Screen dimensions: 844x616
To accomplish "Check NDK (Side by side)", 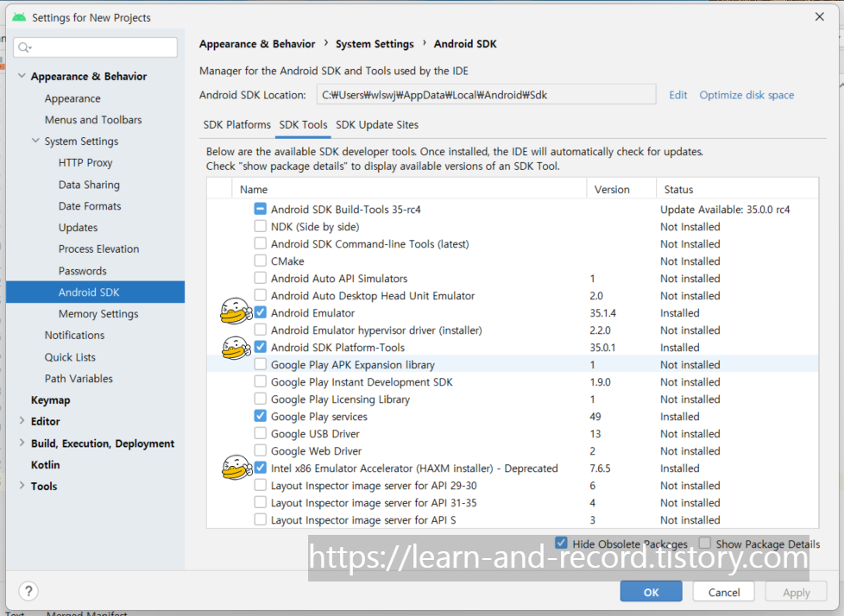I will tap(261, 226).
